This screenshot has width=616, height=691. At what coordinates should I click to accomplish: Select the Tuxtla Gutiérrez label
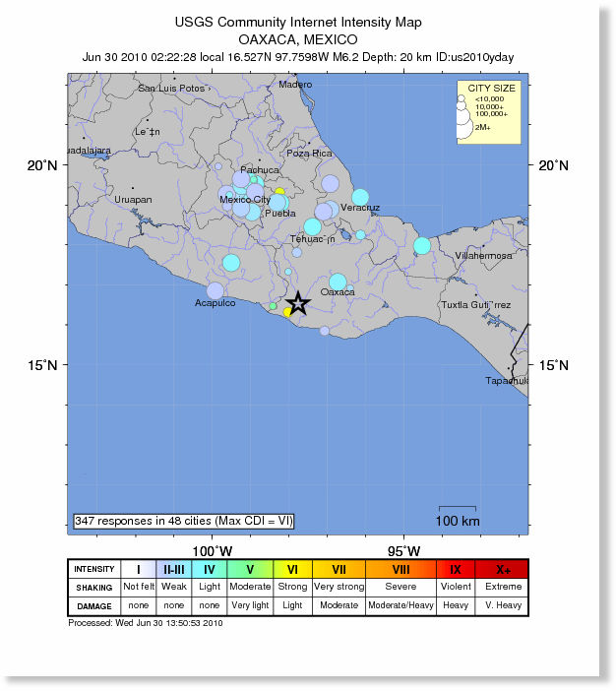pyautogui.click(x=476, y=305)
